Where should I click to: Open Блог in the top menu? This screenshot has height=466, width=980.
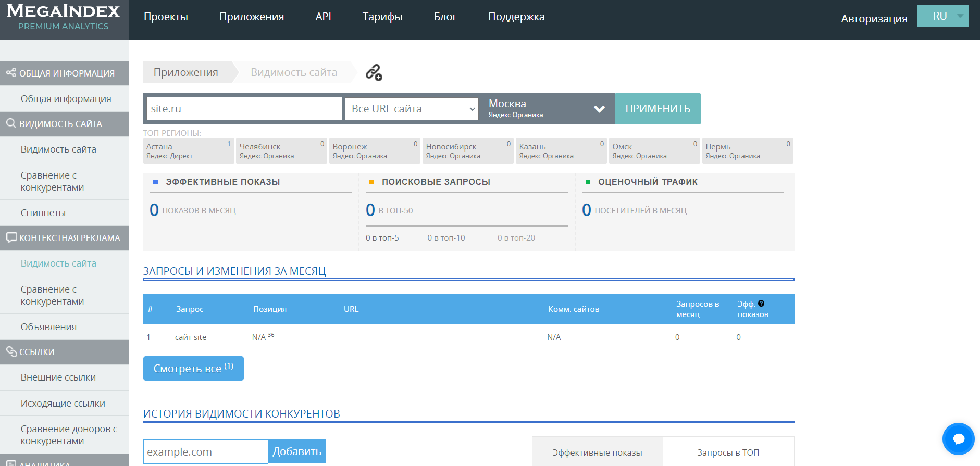point(445,17)
